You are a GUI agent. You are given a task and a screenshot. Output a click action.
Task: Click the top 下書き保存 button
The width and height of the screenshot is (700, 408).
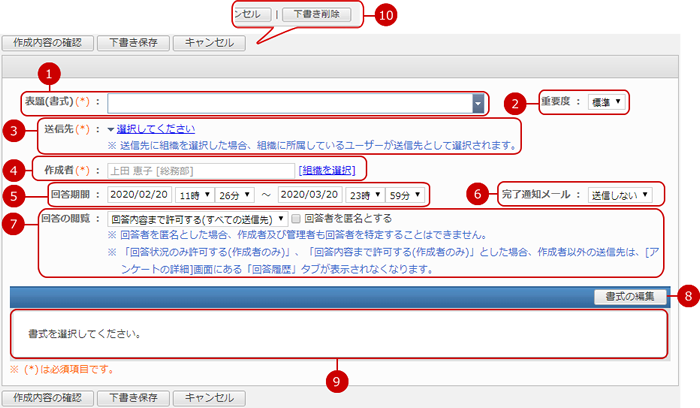134,43
